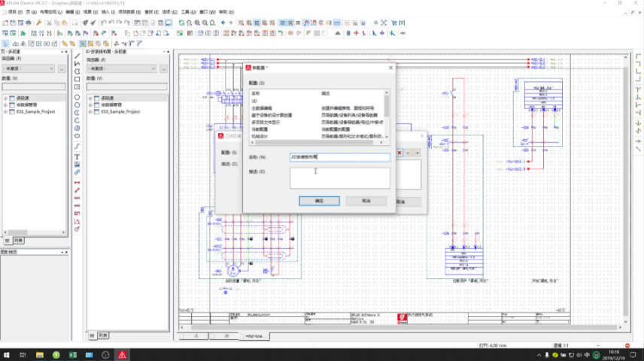Click the EPLAN icon in taskbar
This screenshot has height=361, width=644.
pyautogui.click(x=122, y=355)
